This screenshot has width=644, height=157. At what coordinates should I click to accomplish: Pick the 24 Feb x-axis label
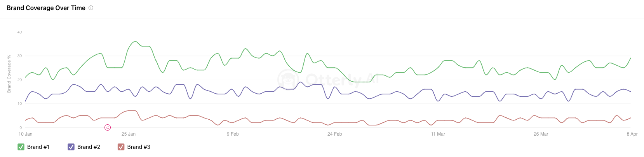(334, 134)
